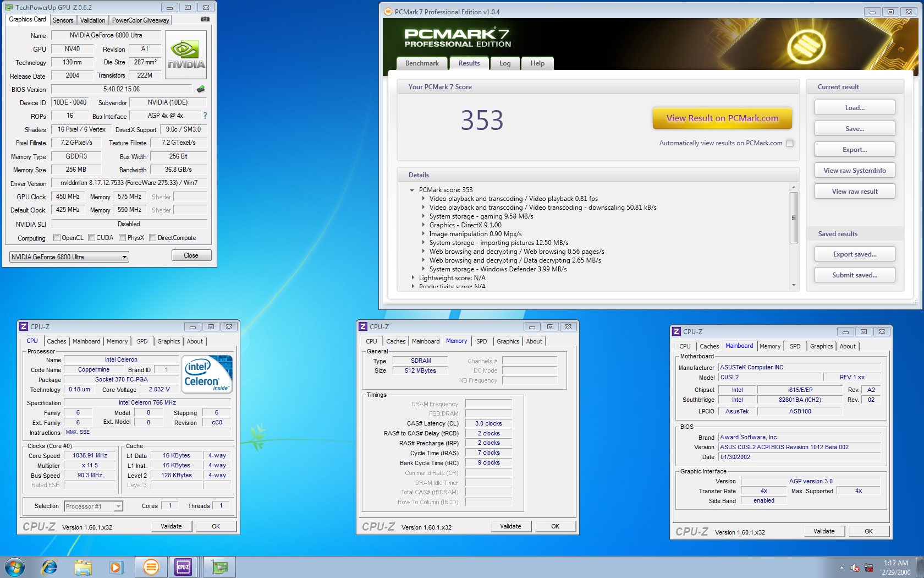Click the details scrollbar down arrow

[x=794, y=285]
